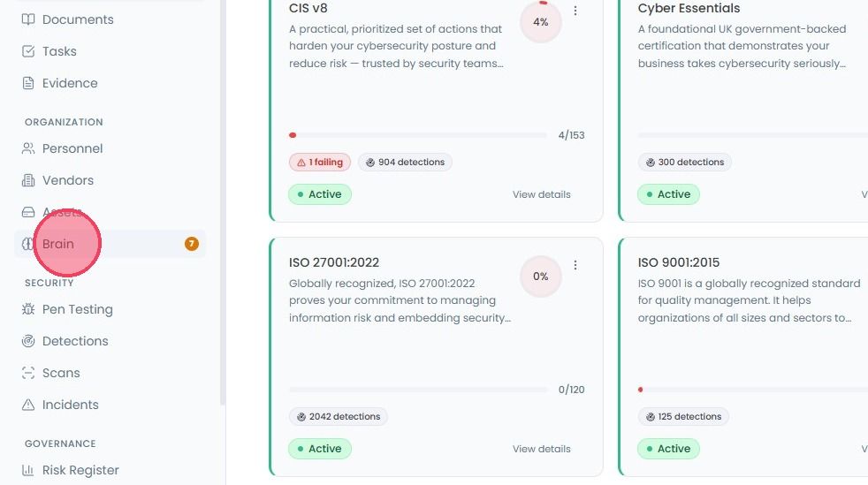The height and width of the screenshot is (485, 868).
Task: Open Risk Register chart icon
Action: point(27,470)
